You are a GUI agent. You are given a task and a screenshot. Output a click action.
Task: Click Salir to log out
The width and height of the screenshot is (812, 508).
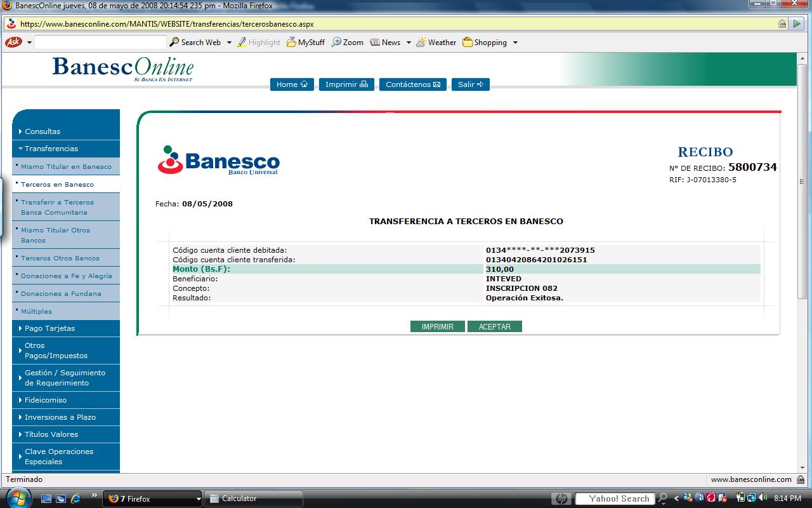pyautogui.click(x=471, y=84)
